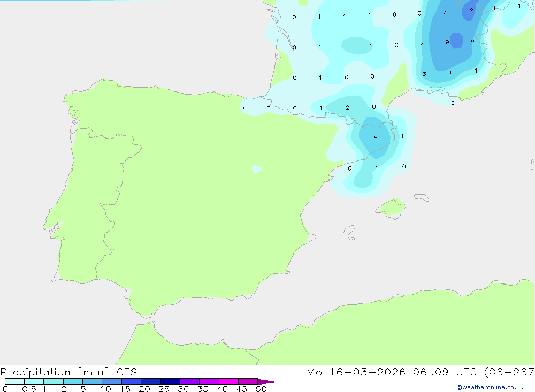Click the '4' value over Catalonia coast
535x392 pixels.
click(376, 137)
